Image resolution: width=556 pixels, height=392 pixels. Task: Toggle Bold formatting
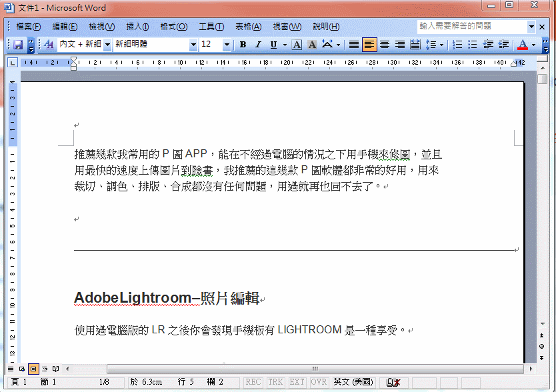[243, 45]
